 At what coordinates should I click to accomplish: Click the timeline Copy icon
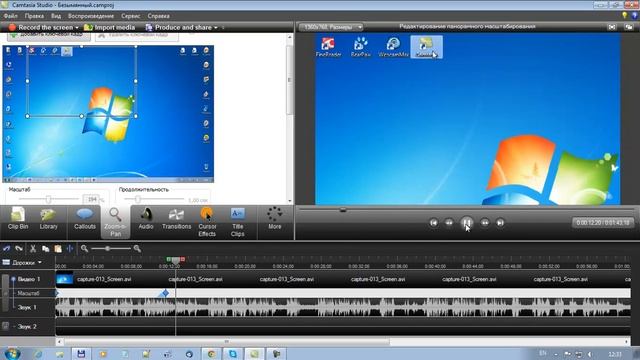coord(45,248)
